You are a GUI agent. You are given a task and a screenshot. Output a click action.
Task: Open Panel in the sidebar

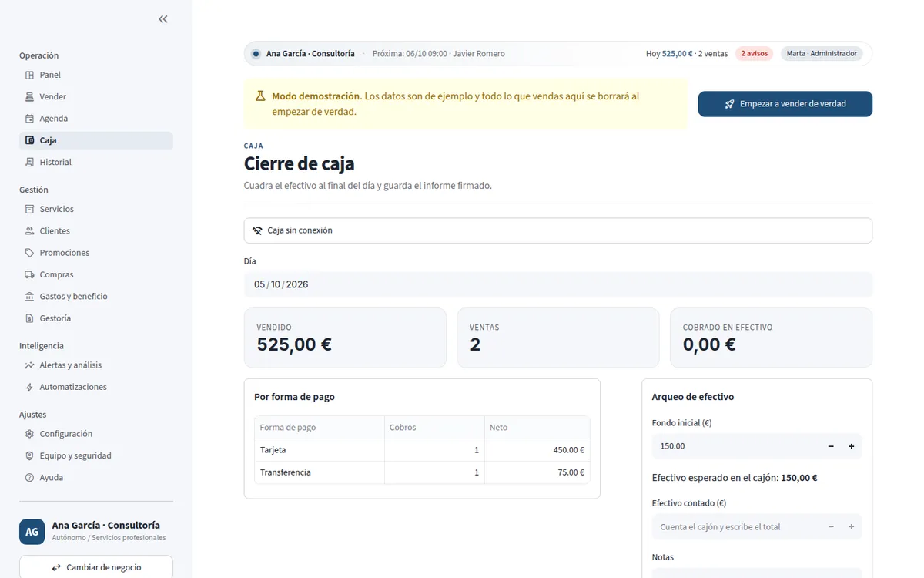click(96, 75)
